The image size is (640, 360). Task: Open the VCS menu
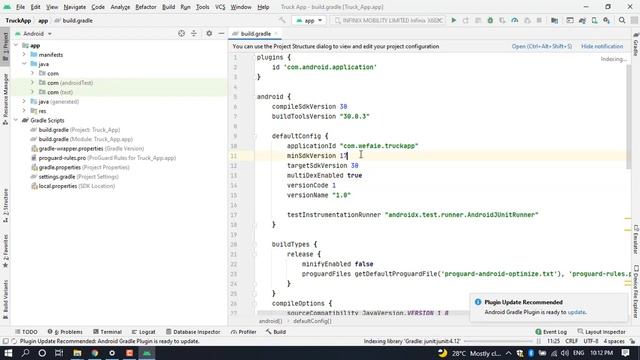tap(220, 7)
